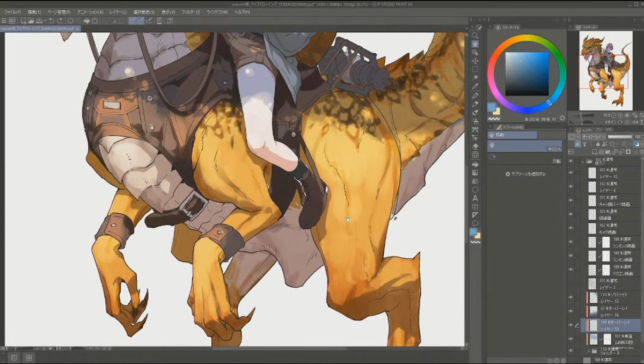Toggle visibility of overlay レイヤー 54
The image size is (644, 364).
click(x=570, y=311)
